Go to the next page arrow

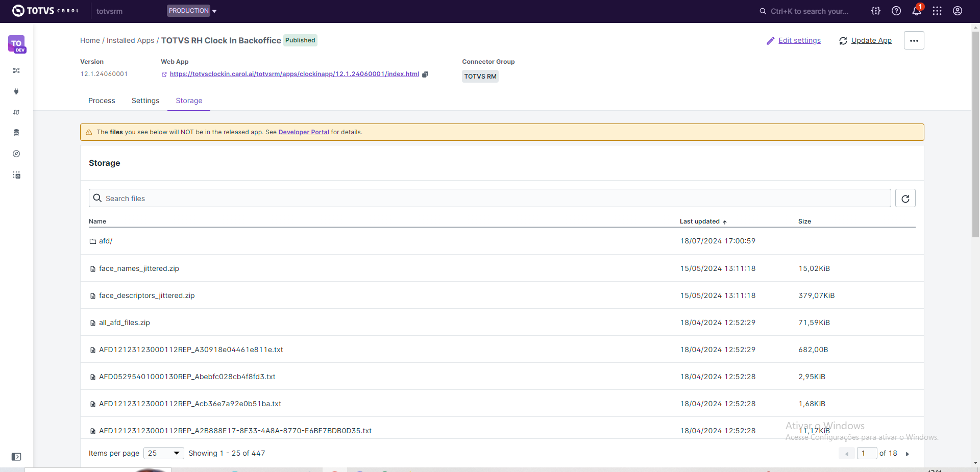click(908, 454)
